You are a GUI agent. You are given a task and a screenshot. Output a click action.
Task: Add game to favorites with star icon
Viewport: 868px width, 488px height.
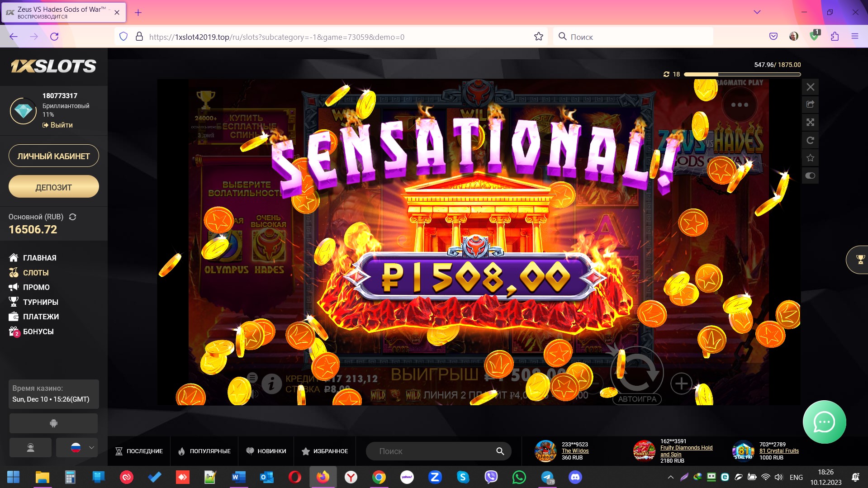(810, 158)
